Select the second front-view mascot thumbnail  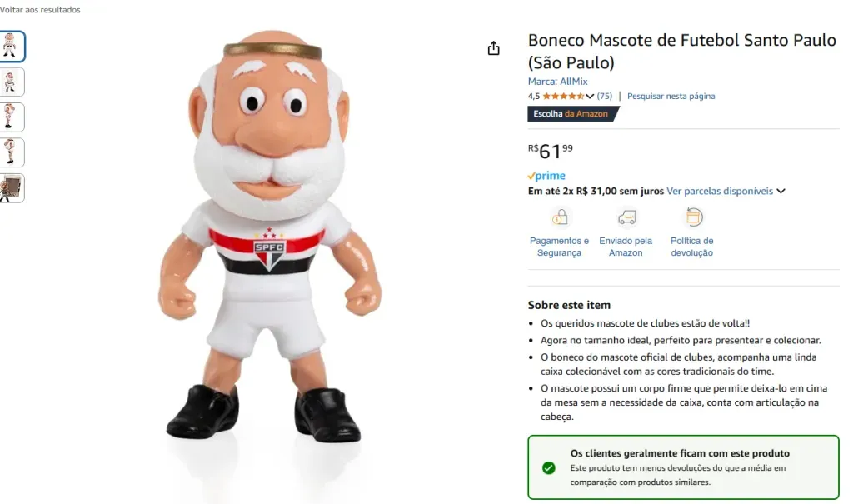[12, 82]
